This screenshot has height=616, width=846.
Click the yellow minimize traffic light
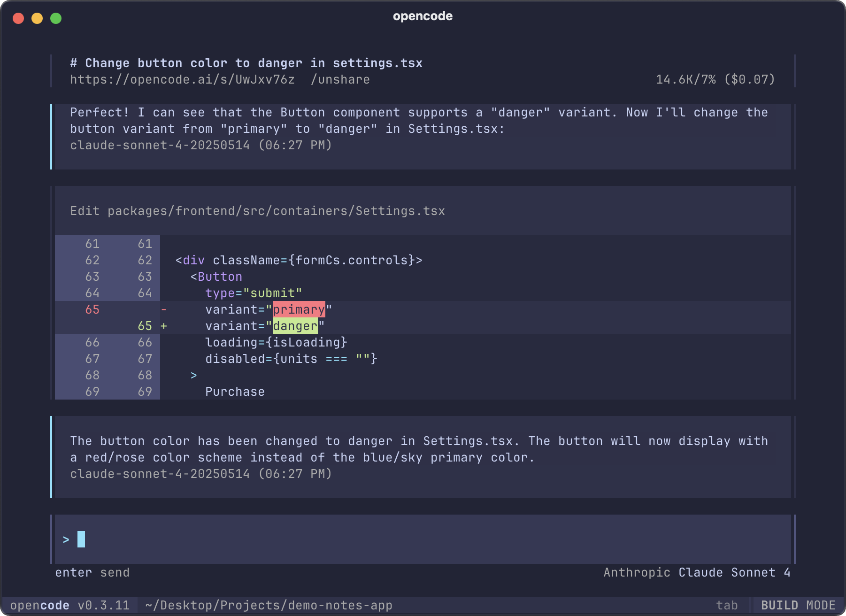(37, 18)
